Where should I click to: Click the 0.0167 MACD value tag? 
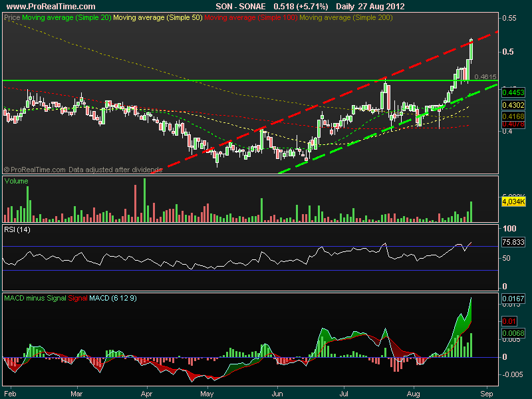click(511, 300)
